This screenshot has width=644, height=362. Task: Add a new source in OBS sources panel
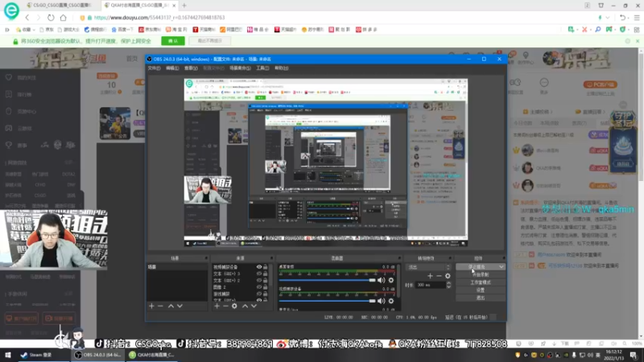(x=217, y=306)
